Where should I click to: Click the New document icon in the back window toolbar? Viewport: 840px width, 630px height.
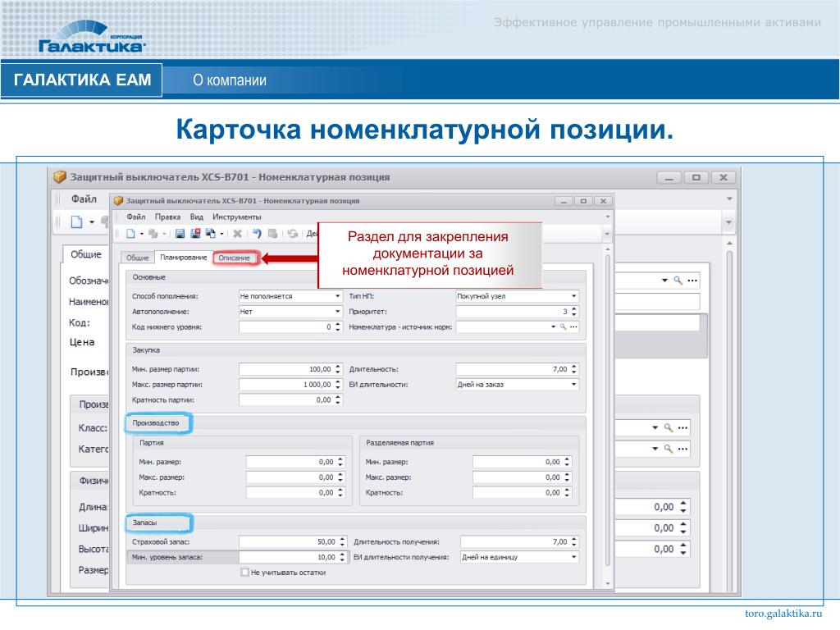click(x=77, y=221)
